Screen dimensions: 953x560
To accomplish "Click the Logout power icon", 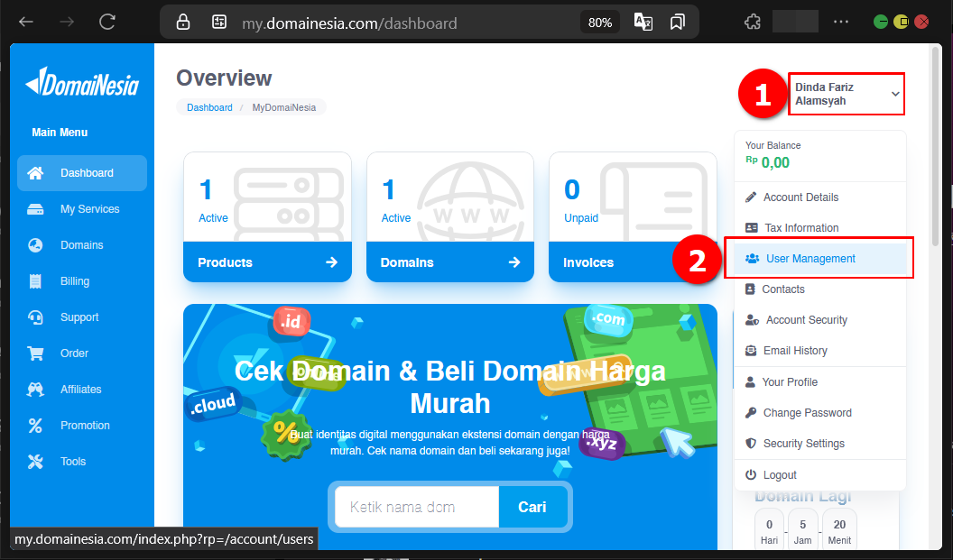I will pyautogui.click(x=751, y=475).
